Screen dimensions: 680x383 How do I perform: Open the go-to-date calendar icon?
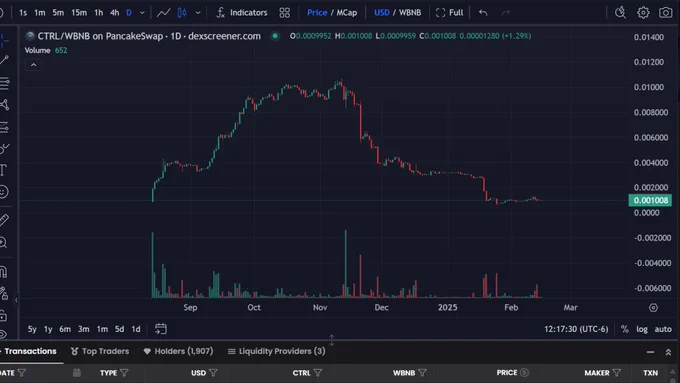coord(160,329)
